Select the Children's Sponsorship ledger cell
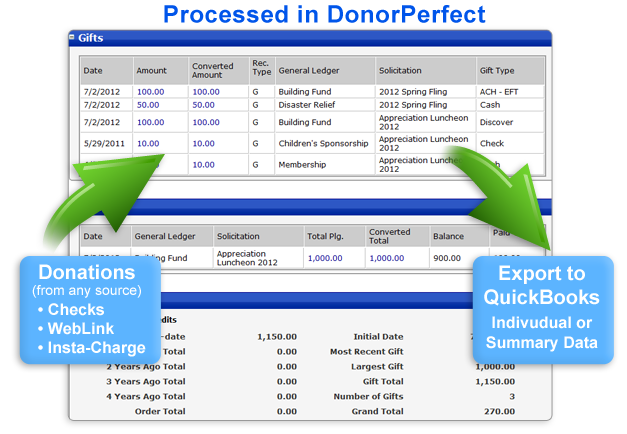 [323, 143]
